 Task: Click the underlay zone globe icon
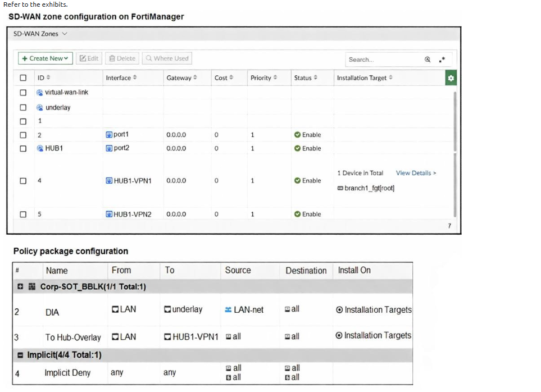click(x=40, y=108)
